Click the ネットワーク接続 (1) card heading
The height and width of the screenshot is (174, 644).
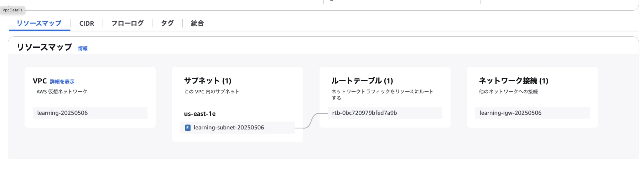514,81
